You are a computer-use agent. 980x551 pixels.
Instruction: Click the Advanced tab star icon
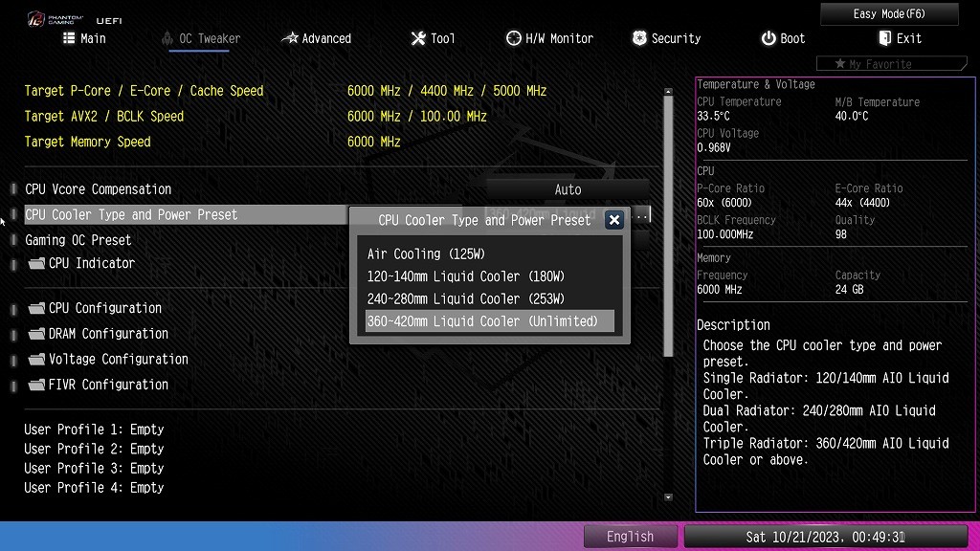[x=290, y=38]
